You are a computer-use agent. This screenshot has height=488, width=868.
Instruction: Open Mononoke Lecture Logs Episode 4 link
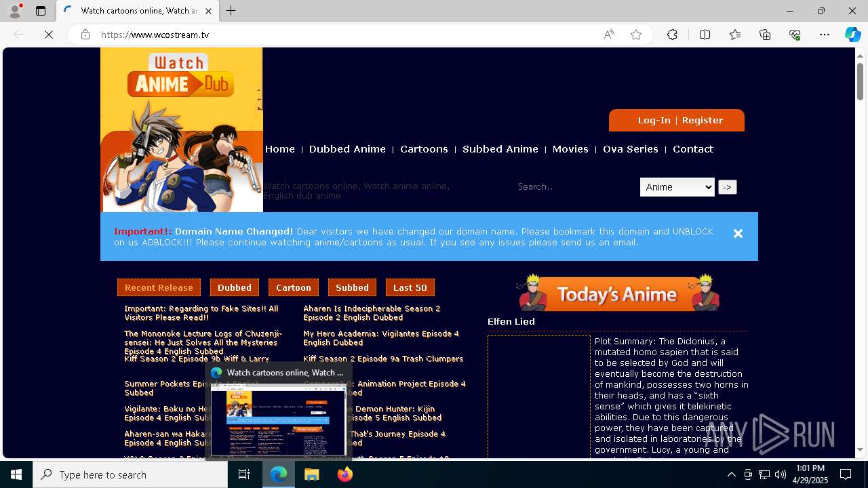203,342
